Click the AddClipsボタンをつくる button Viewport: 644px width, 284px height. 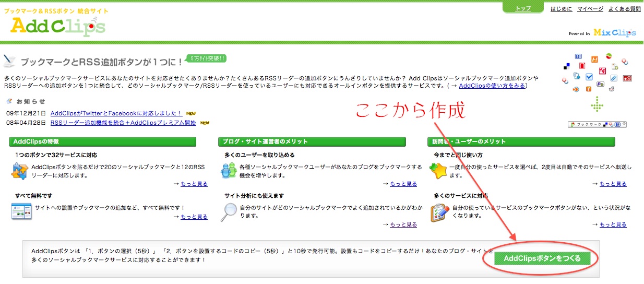click(542, 259)
